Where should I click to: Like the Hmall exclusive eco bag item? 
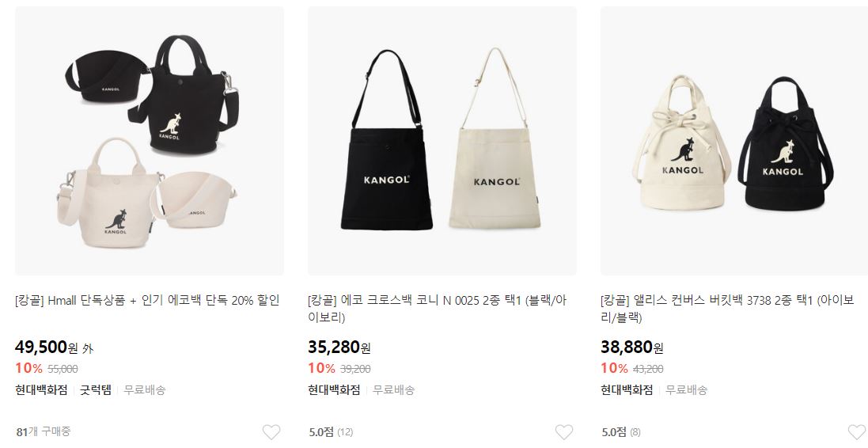tap(271, 432)
